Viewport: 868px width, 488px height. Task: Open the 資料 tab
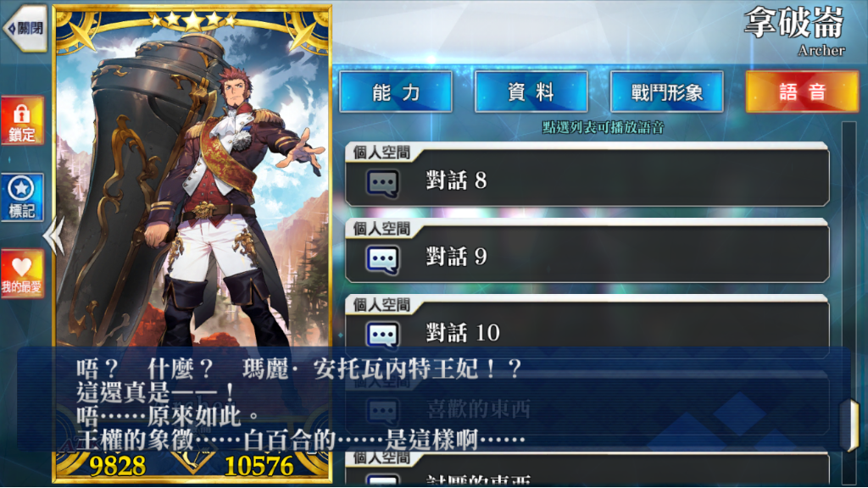tap(531, 91)
